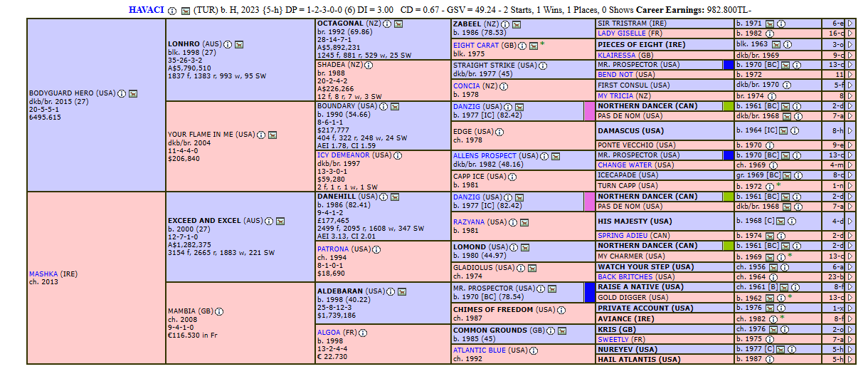The height and width of the screenshot is (369, 868).
Task: Click the info icon beside MAMBIA
Action: click(x=220, y=311)
